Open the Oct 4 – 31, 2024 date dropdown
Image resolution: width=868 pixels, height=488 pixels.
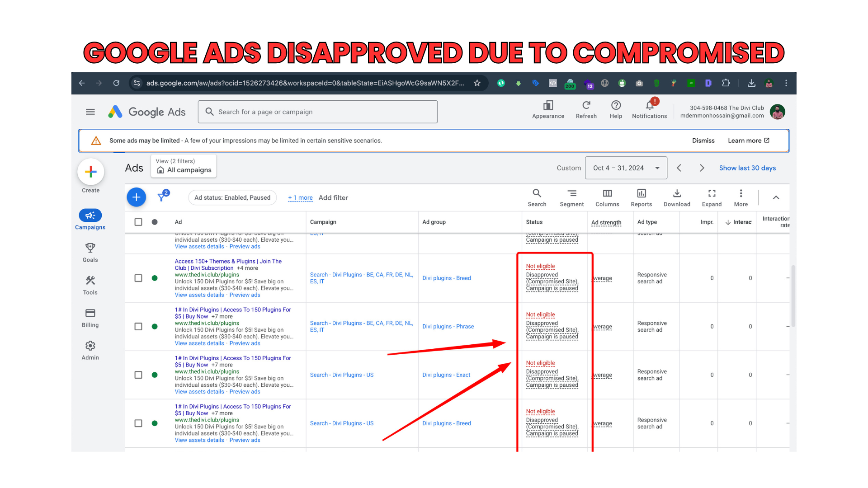626,168
